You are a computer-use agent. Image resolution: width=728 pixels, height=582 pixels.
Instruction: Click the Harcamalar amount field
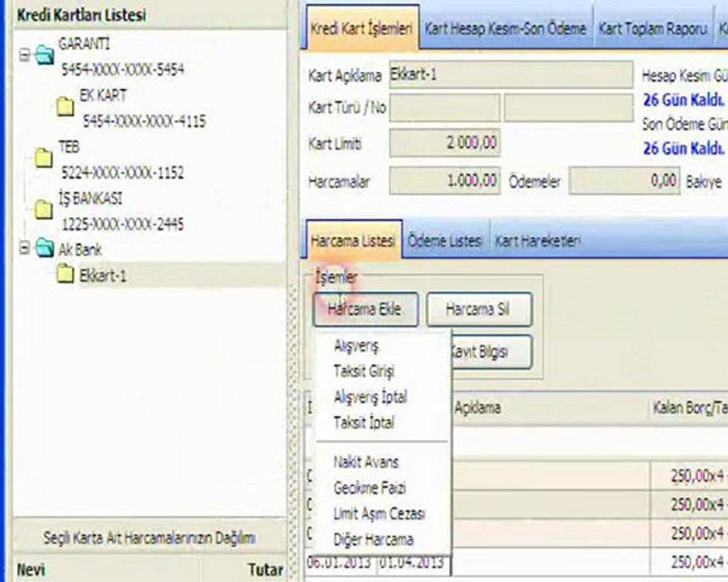click(x=445, y=180)
